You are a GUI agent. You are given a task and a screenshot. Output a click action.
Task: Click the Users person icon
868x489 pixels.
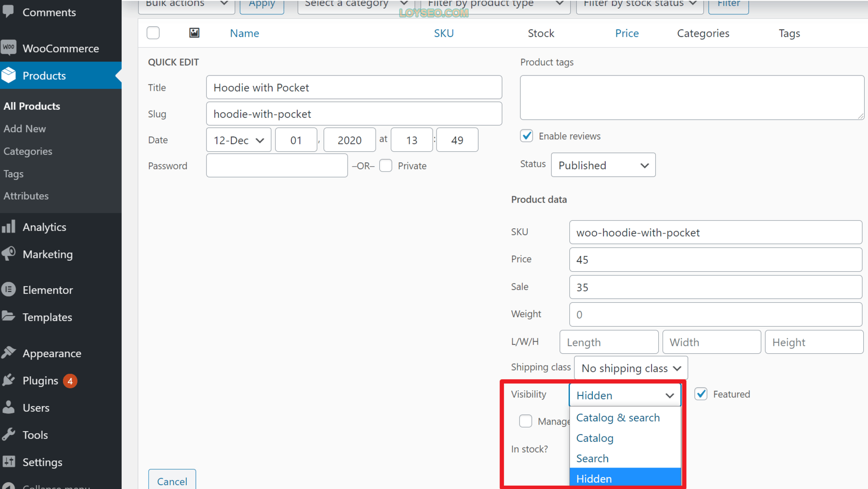(x=9, y=407)
